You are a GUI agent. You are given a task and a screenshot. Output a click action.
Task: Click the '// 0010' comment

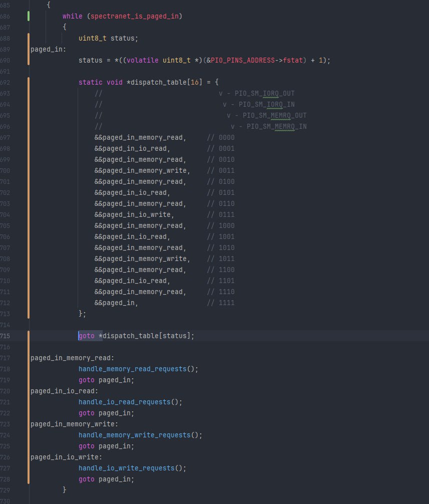(x=221, y=159)
